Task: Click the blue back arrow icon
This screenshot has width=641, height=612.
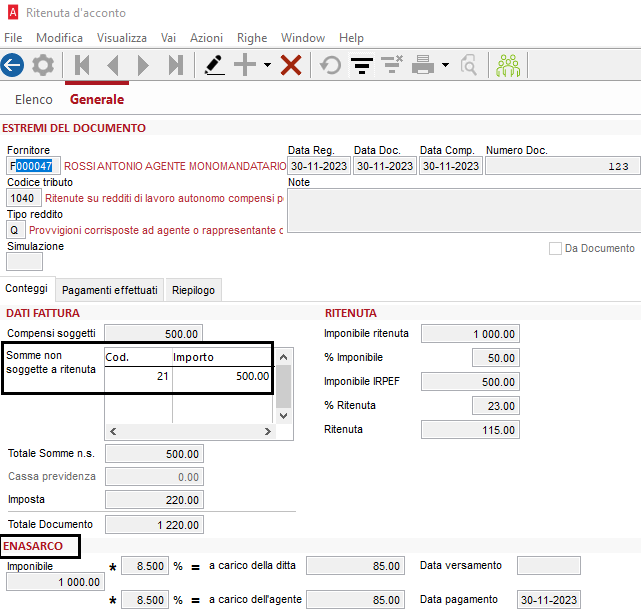Action: [x=12, y=65]
